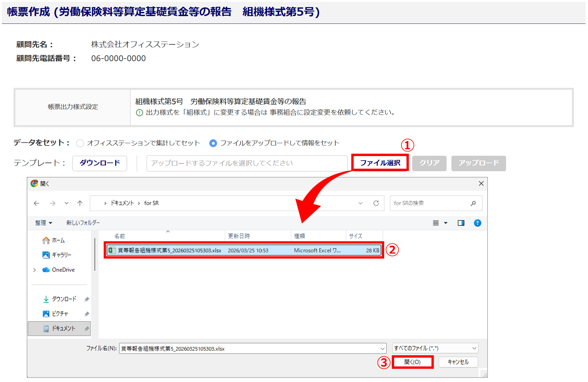Open the recent locations dropdown arrow

(67, 203)
